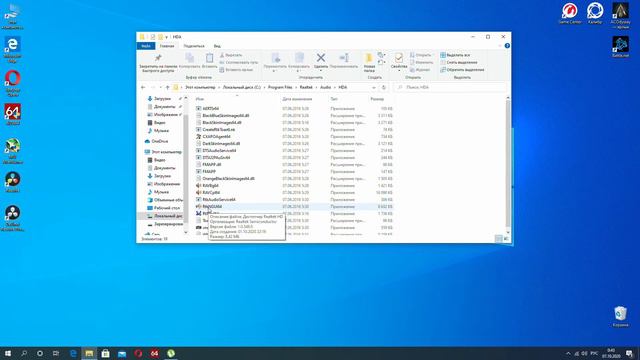This screenshot has width=640, height=360.
Task: Select OneDrive in the navigation pane
Action: pos(160,141)
